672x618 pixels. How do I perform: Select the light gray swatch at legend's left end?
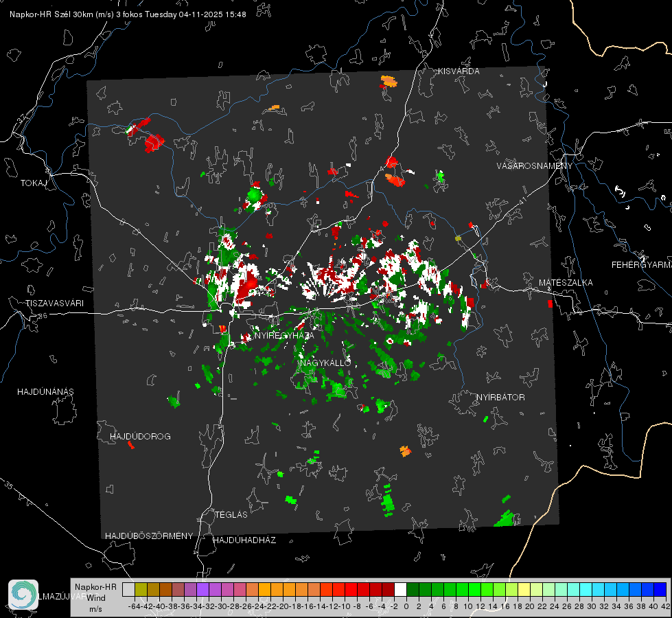point(128,589)
